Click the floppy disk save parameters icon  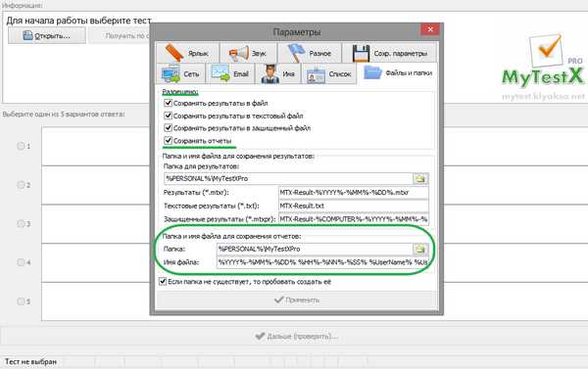pyautogui.click(x=361, y=53)
